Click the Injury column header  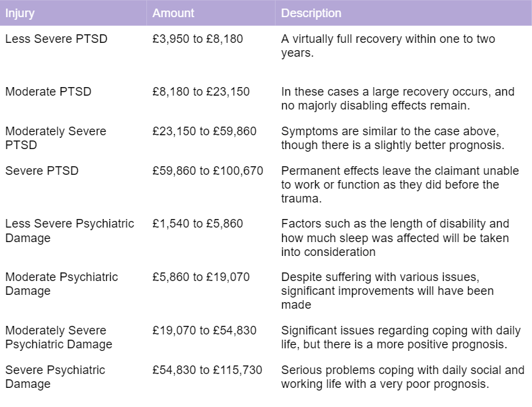click(x=20, y=13)
